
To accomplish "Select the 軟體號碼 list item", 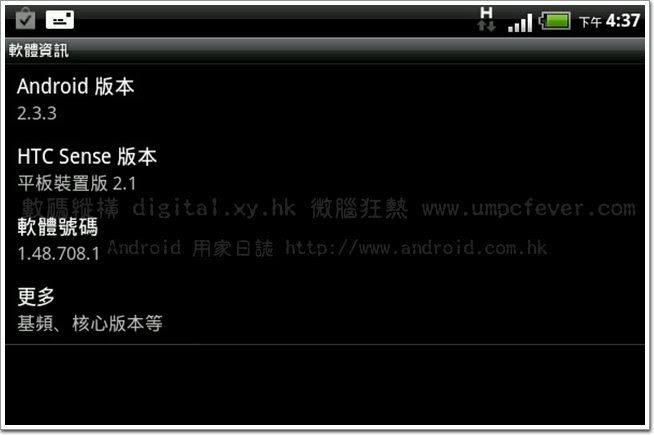I will 325,239.
